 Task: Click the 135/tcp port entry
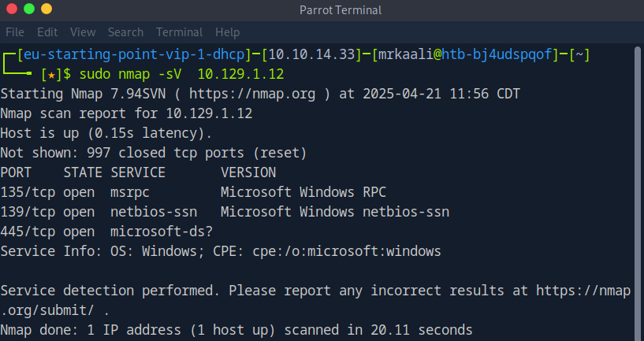pyautogui.click(x=28, y=192)
